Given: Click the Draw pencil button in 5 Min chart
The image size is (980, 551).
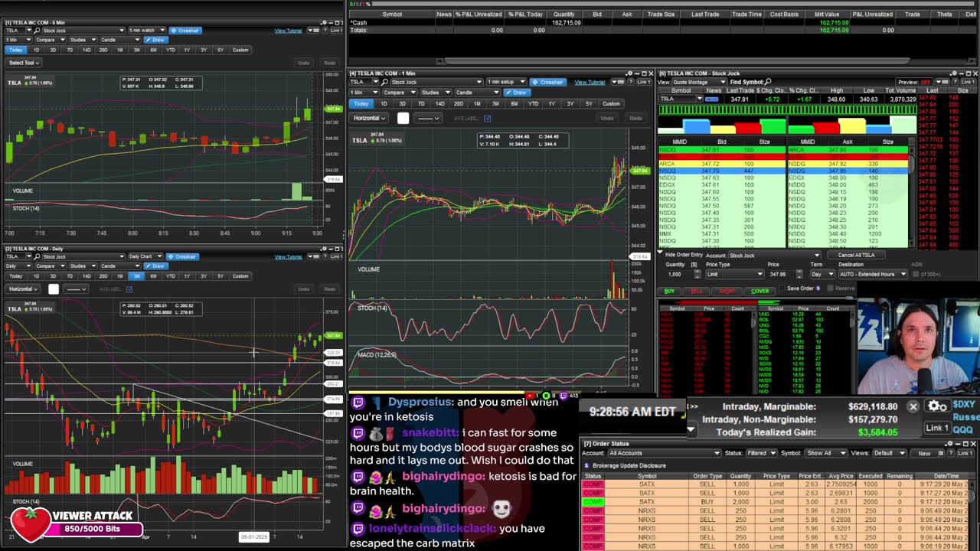Looking at the screenshot, I should coord(156,40).
